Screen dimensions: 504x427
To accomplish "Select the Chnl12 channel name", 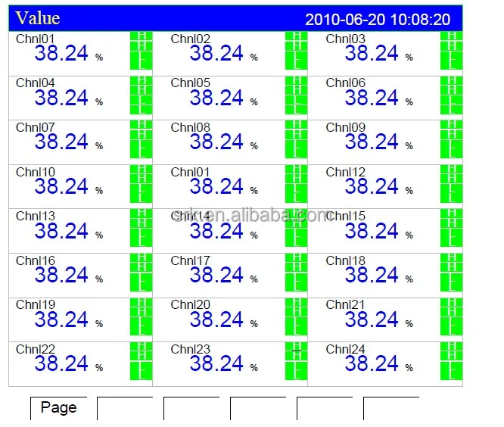I will (x=346, y=172).
